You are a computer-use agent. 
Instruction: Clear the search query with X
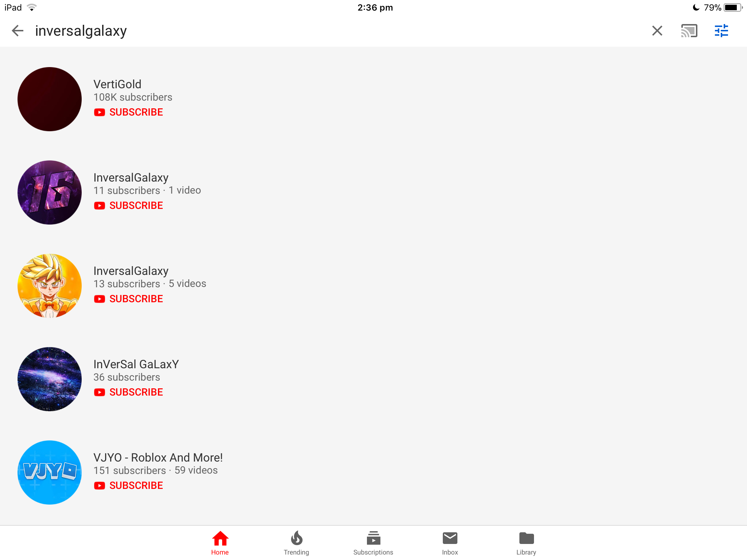(x=657, y=31)
